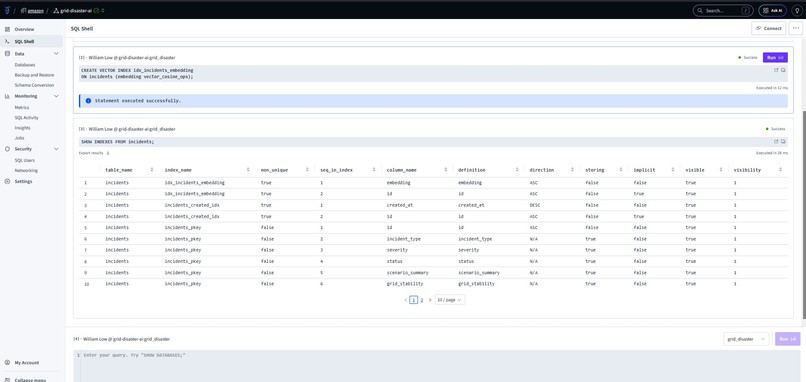
Task: Open SQL Users page
Action: click(25, 160)
